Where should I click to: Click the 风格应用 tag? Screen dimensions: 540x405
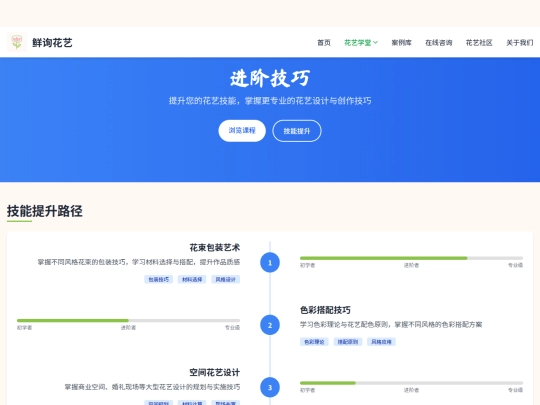pos(381,342)
